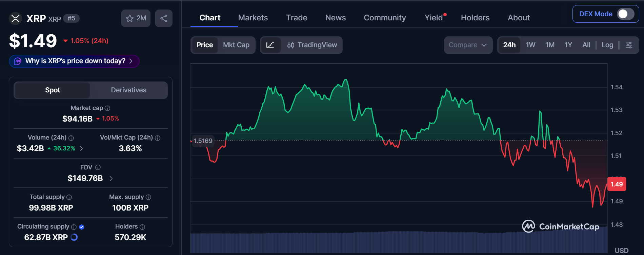Click the AI icon beside price question

[x=18, y=61]
